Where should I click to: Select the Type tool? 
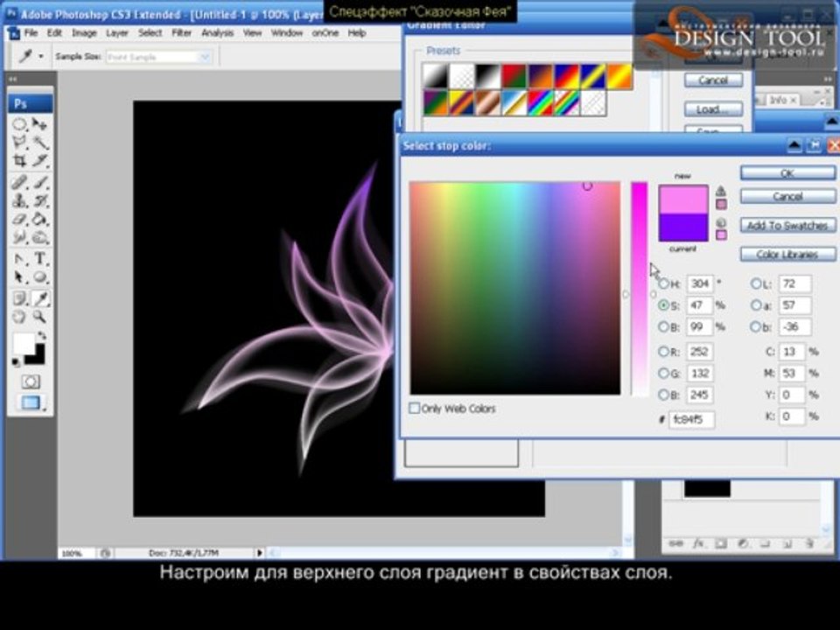[x=40, y=259]
